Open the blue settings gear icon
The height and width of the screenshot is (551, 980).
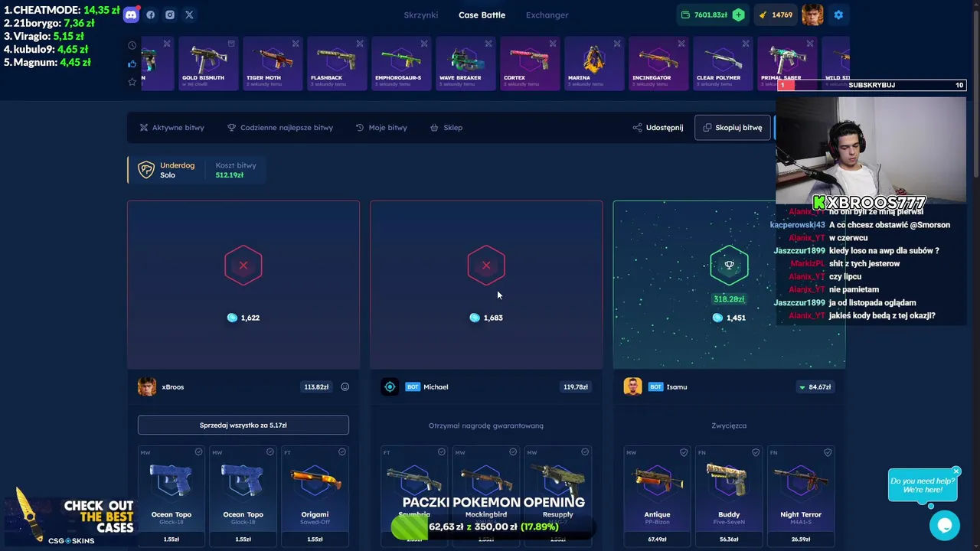(838, 15)
